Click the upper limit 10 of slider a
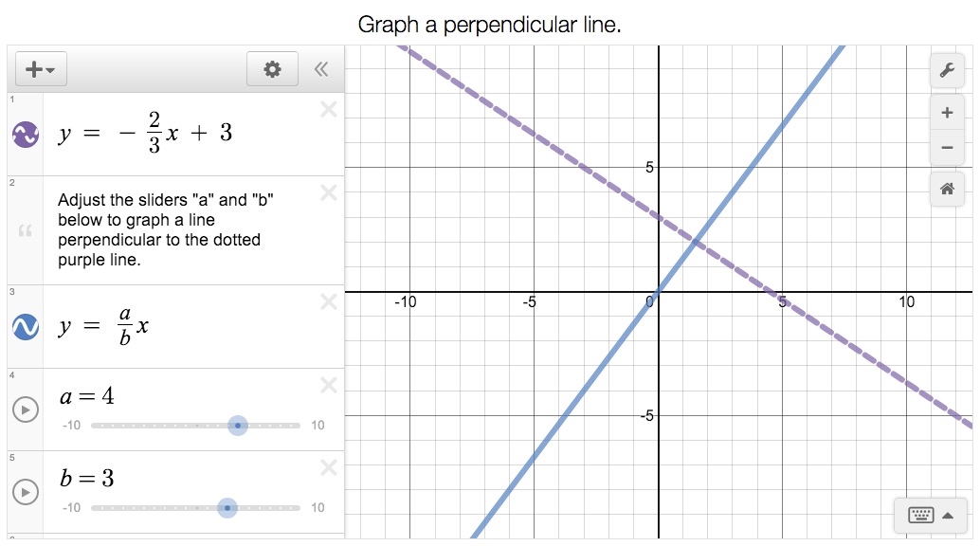980x546 pixels. 318,426
